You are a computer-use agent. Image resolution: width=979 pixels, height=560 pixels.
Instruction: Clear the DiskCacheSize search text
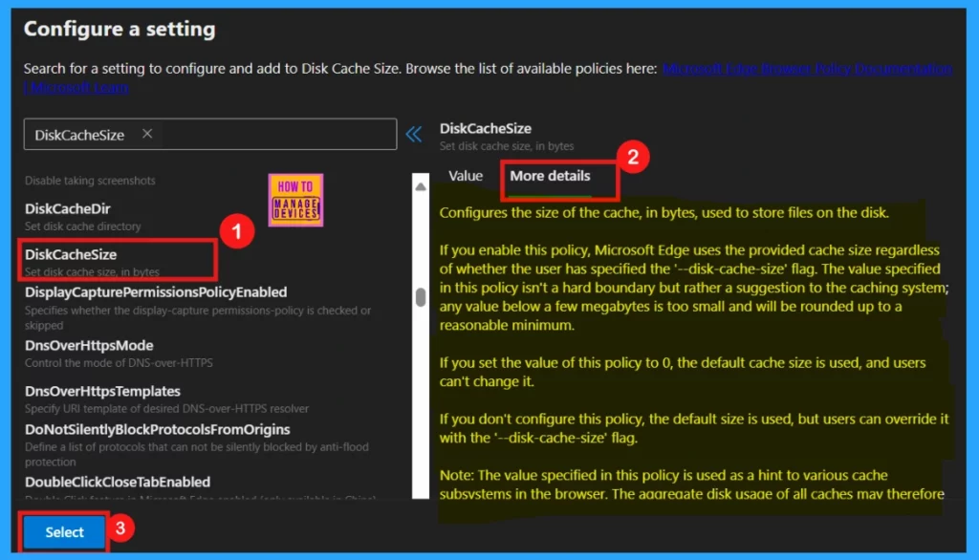(146, 134)
